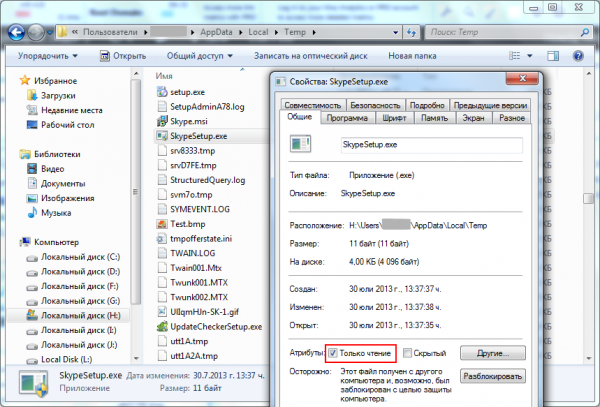Switch to the Совместимость tab
600x407 pixels.
click(313, 105)
